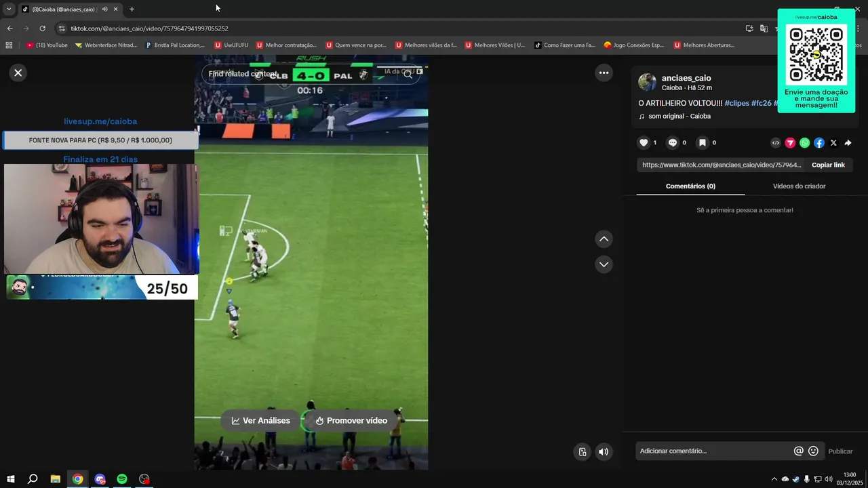The width and height of the screenshot is (868, 488).
Task: Send to friends via pink arrow icon
Action: coord(790,142)
